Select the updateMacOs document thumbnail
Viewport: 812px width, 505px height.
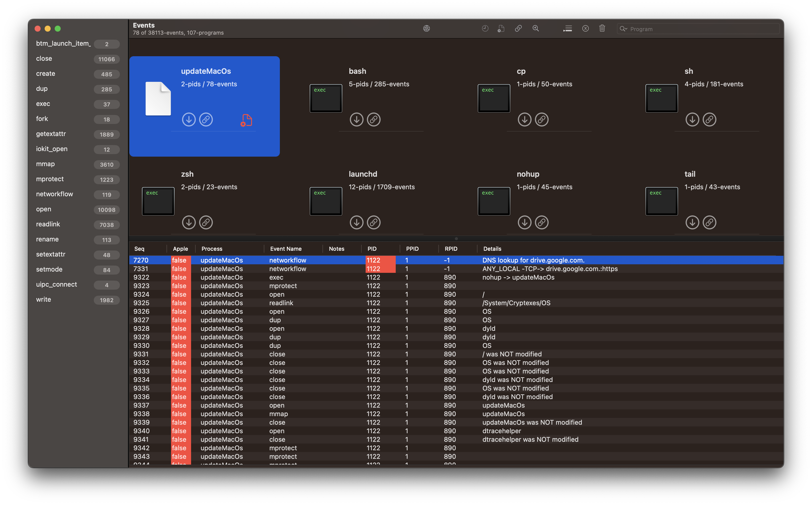coord(158,99)
